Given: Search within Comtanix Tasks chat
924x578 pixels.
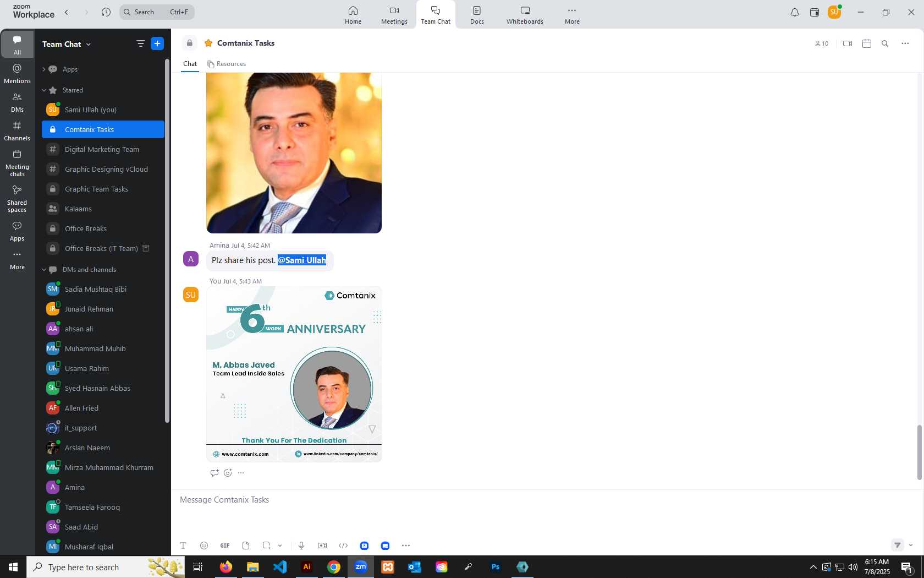Looking at the screenshot, I should point(885,43).
